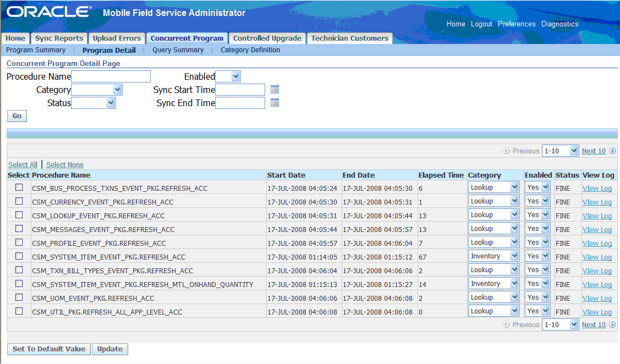620x364 pixels.
Task: Open Category dropdown for CSM_SYSTEM_ITEM_EVENT_PKG.REFRESH_ACC row
Action: tap(494, 256)
